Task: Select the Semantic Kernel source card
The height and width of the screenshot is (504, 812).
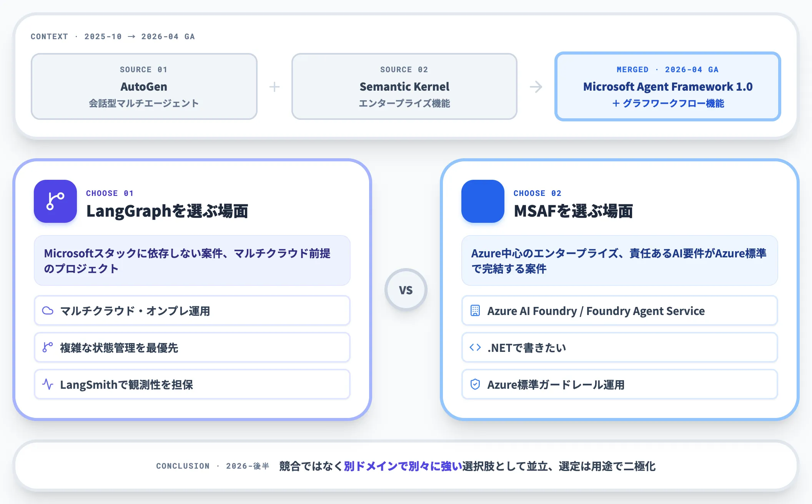Action: pos(404,86)
